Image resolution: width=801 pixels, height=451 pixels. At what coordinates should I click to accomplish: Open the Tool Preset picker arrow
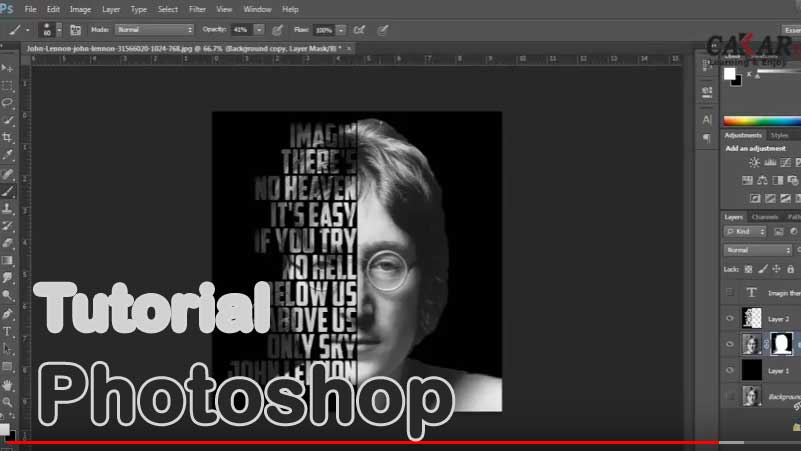tap(28, 30)
